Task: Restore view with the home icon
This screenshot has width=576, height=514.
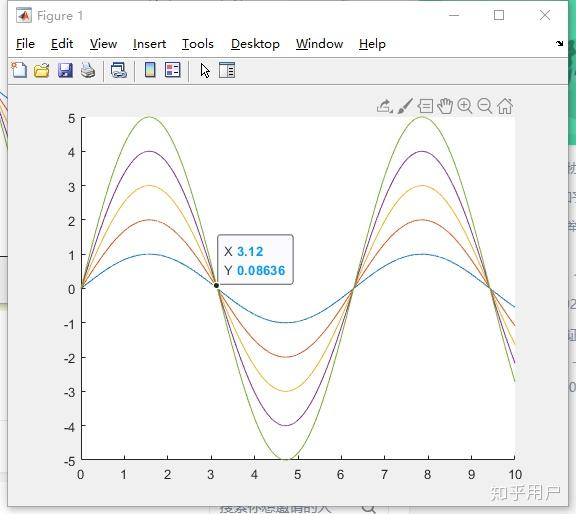Action: point(505,106)
